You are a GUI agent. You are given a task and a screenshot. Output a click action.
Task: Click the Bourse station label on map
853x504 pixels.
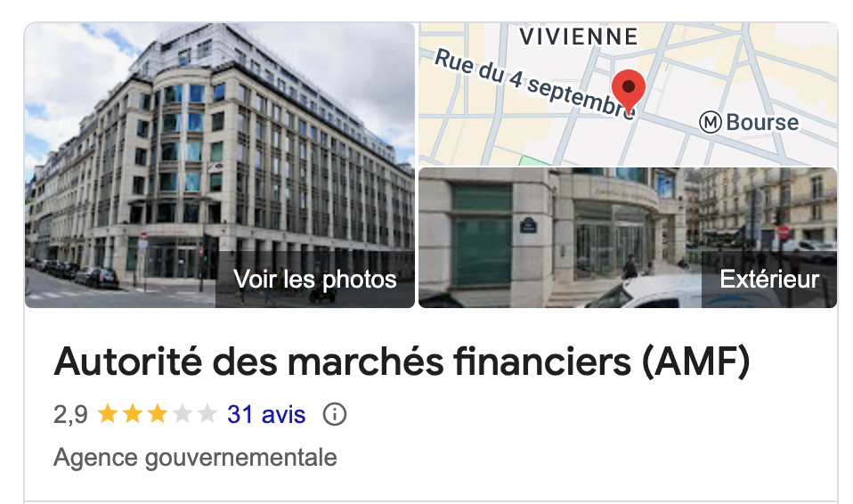coord(762,123)
